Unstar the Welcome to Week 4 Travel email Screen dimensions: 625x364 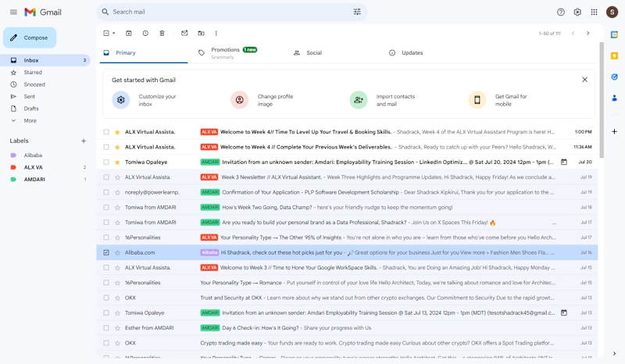(x=117, y=132)
